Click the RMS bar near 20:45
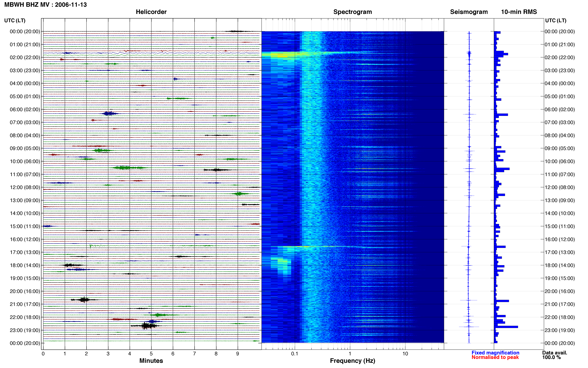Viewport: 588px width, 368px height. pos(502,301)
